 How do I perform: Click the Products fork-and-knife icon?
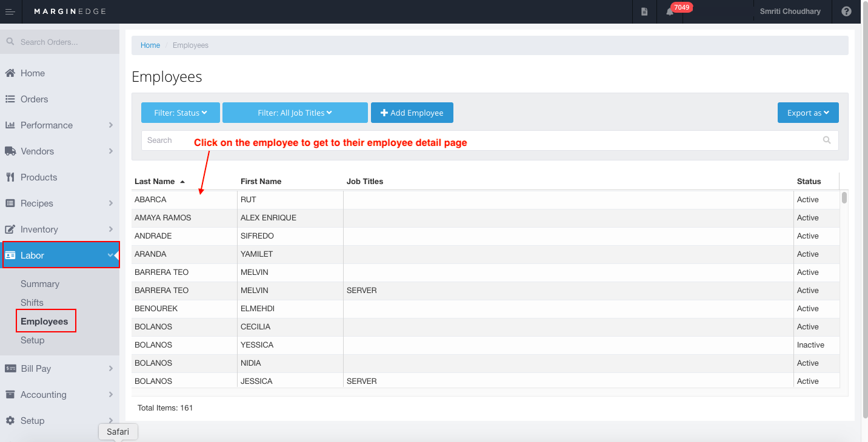(10, 177)
